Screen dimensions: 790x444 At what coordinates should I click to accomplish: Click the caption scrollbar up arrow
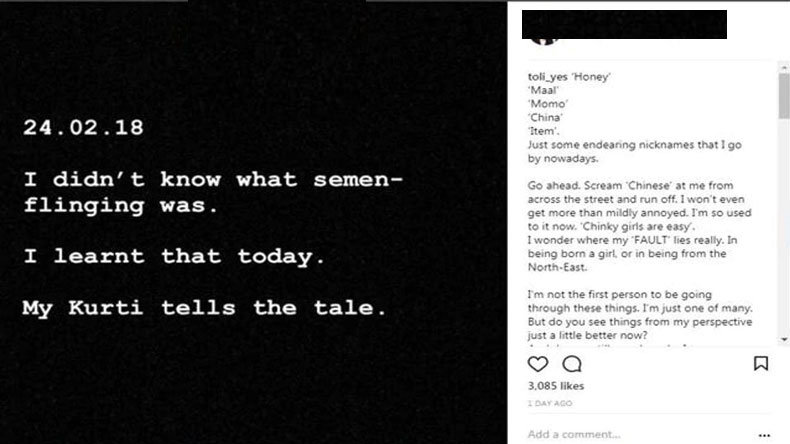[784, 67]
